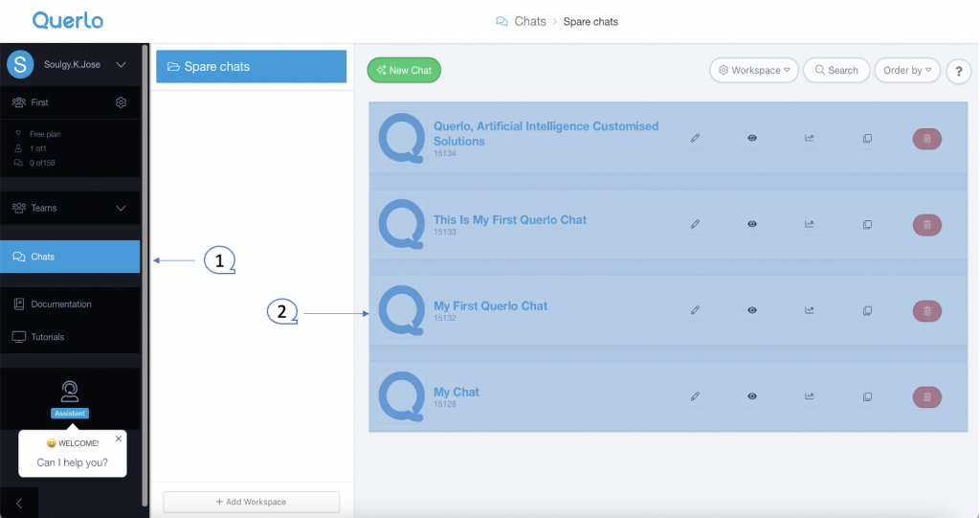
Task: Click the sidebar vertical scrollbar
Action: (x=145, y=275)
